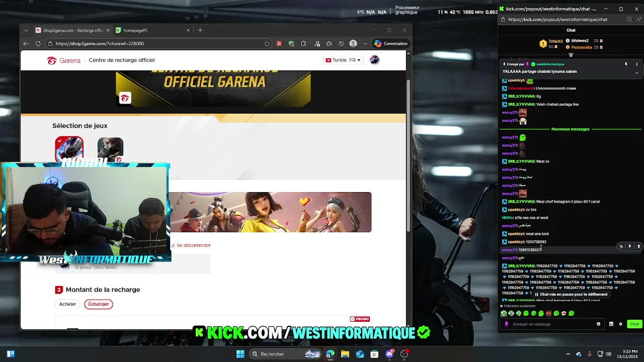Select the Acheter option
The width and height of the screenshot is (644, 362).
(67, 304)
